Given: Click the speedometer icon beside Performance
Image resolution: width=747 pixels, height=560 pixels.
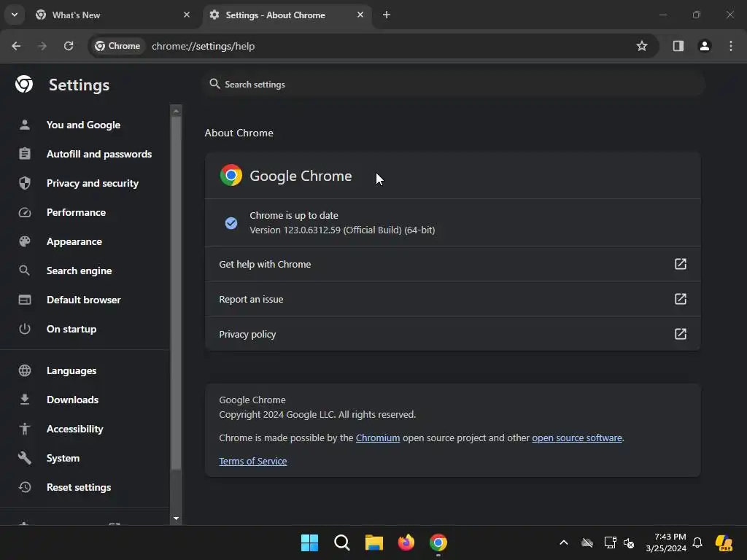Looking at the screenshot, I should pyautogui.click(x=25, y=212).
